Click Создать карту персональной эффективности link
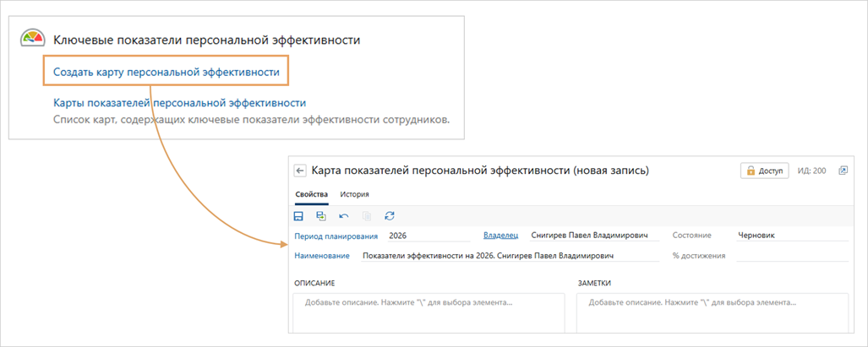 tap(167, 73)
